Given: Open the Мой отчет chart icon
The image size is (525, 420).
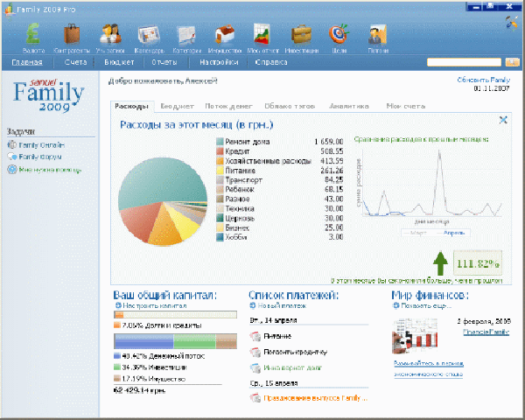Looking at the screenshot, I should (262, 34).
